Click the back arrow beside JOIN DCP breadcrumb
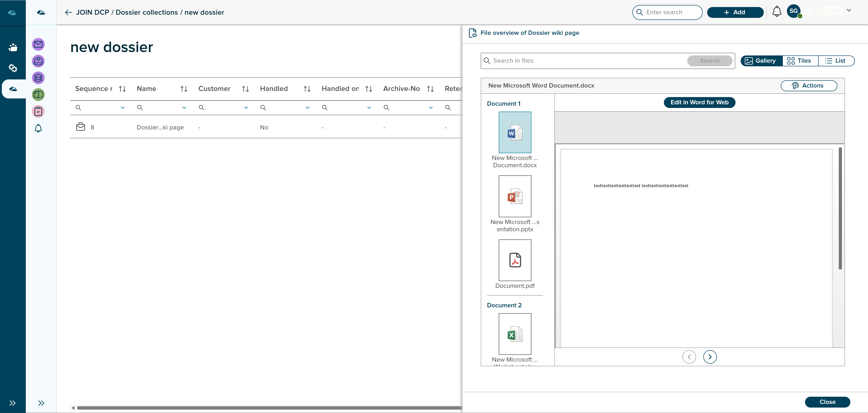The height and width of the screenshot is (413, 868). 68,12
